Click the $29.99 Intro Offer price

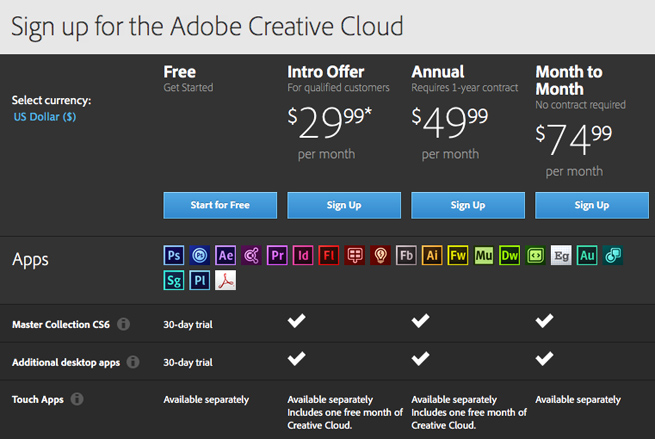click(329, 122)
